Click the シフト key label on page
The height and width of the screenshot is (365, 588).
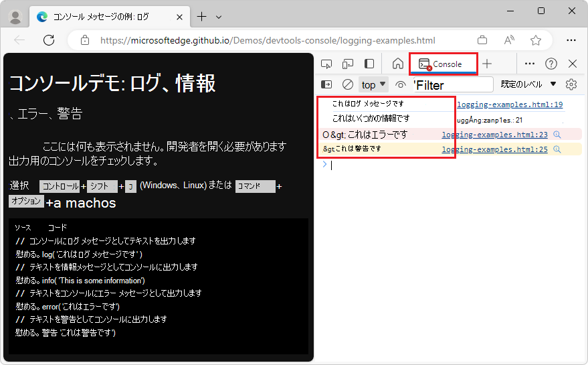click(x=102, y=186)
